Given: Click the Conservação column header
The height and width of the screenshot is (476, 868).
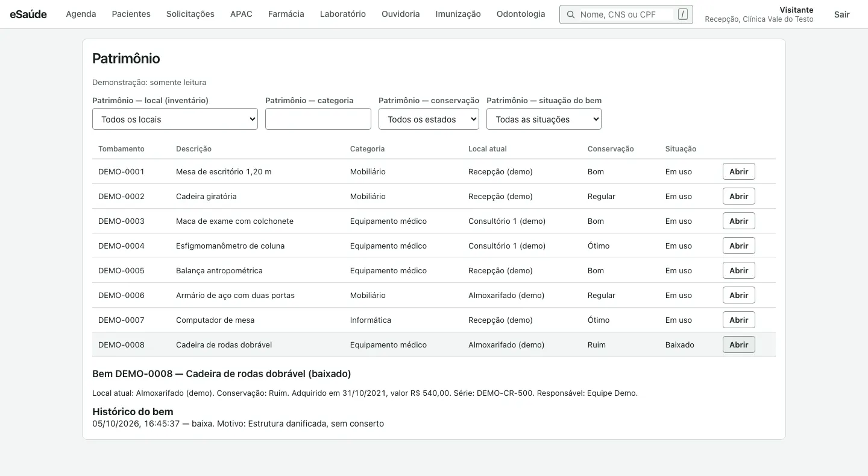Looking at the screenshot, I should pos(611,149).
